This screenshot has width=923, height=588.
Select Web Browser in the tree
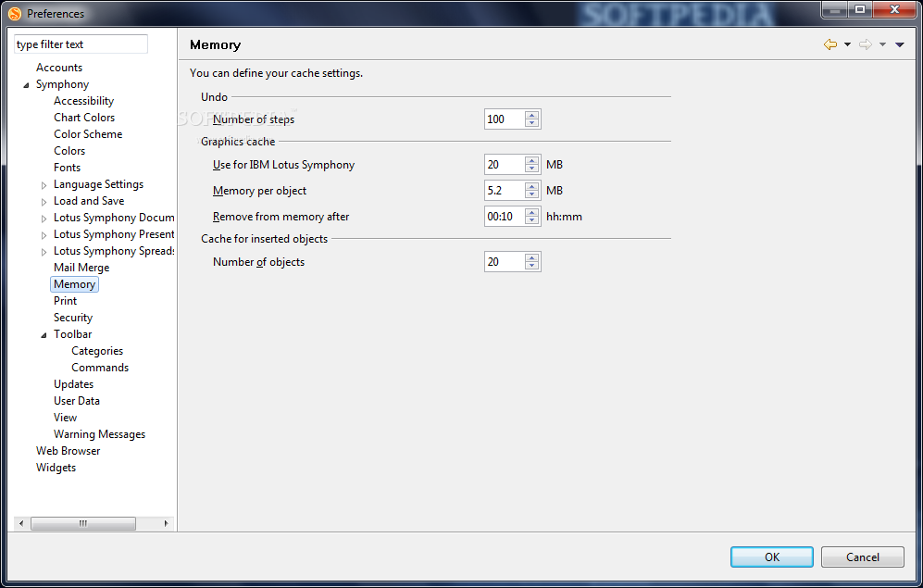coord(68,450)
